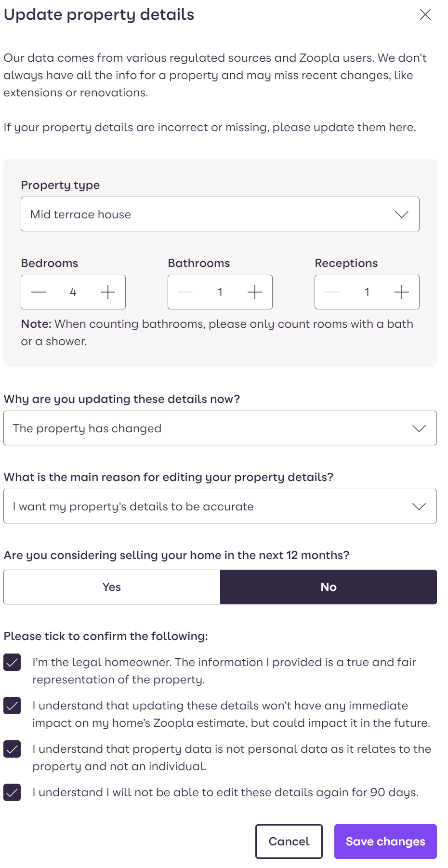Decrease Bathrooms using the minus icon
448x868 pixels.
pyautogui.click(x=185, y=292)
